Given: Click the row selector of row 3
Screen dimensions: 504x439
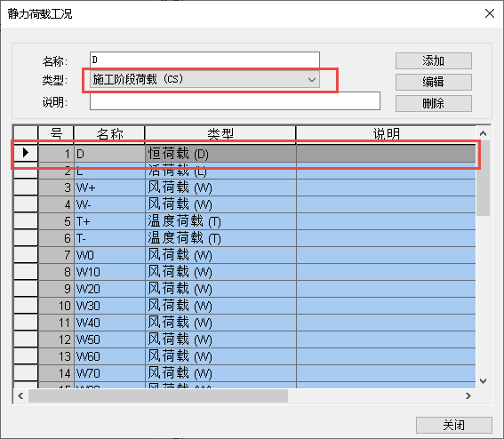Looking at the screenshot, I should tap(26, 188).
